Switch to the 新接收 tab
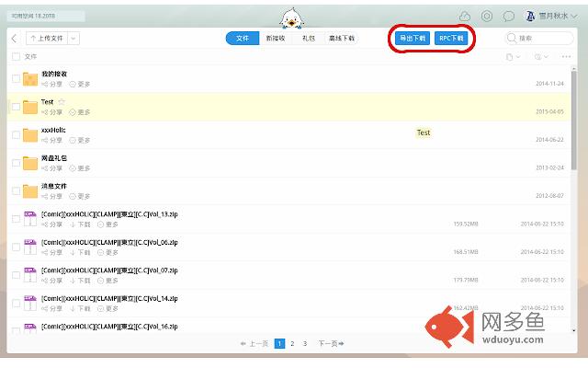Screen dimensions: 588x368 pyautogui.click(x=275, y=39)
